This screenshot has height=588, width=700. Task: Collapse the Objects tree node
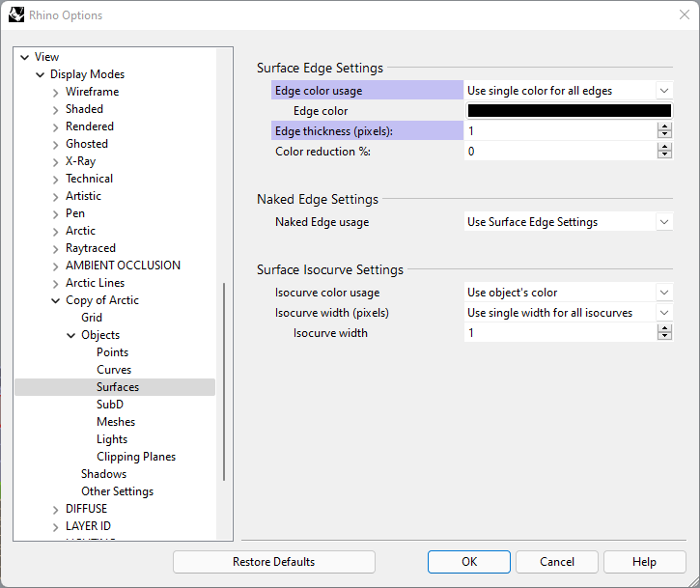point(70,335)
